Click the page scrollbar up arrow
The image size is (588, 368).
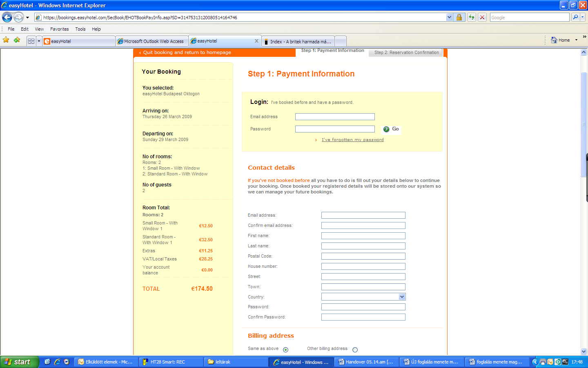(584, 52)
